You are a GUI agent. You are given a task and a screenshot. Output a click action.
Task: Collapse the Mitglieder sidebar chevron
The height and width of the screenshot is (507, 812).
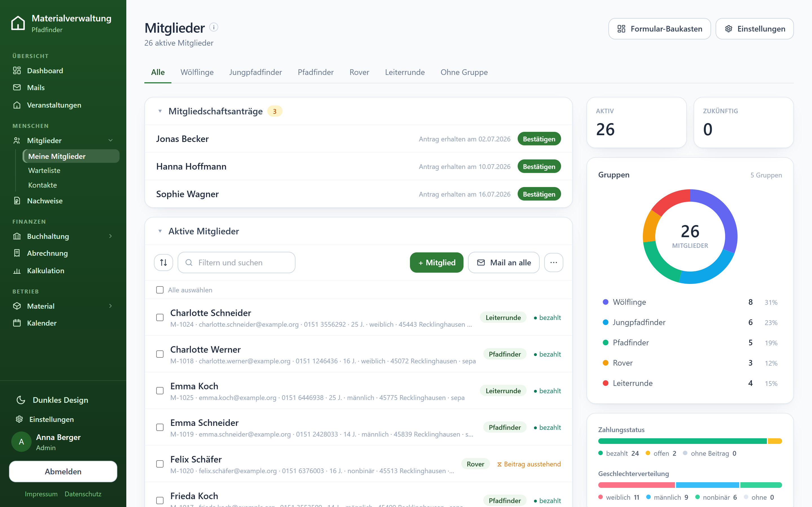tap(111, 140)
